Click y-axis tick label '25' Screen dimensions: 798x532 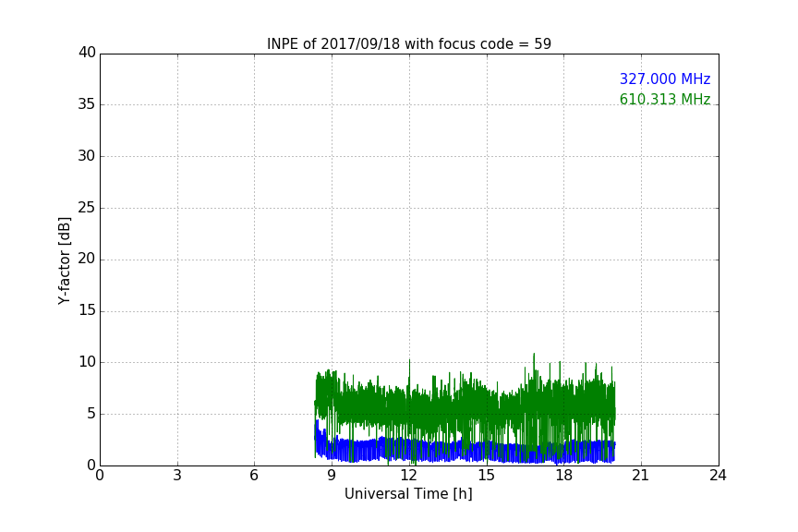tap(87, 207)
